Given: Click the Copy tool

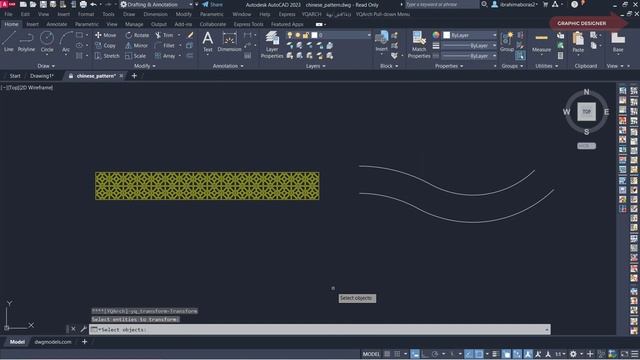Looking at the screenshot, I should pos(105,45).
